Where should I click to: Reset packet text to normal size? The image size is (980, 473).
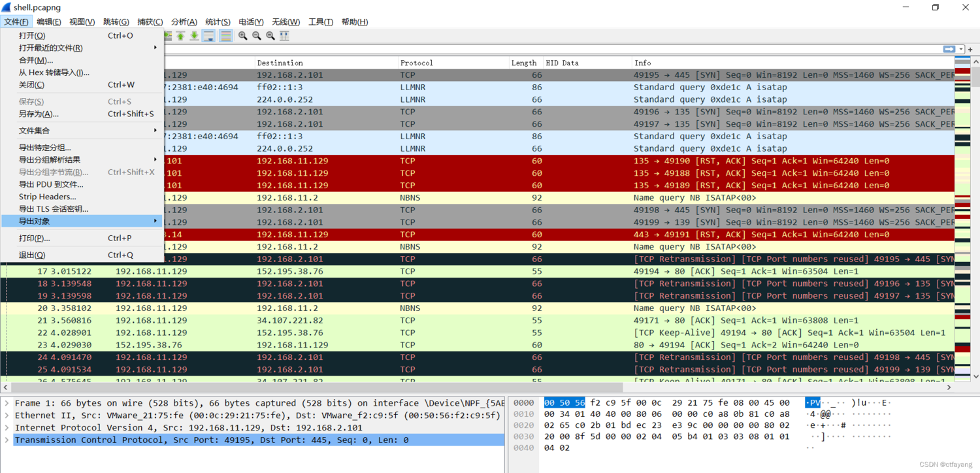(x=270, y=36)
